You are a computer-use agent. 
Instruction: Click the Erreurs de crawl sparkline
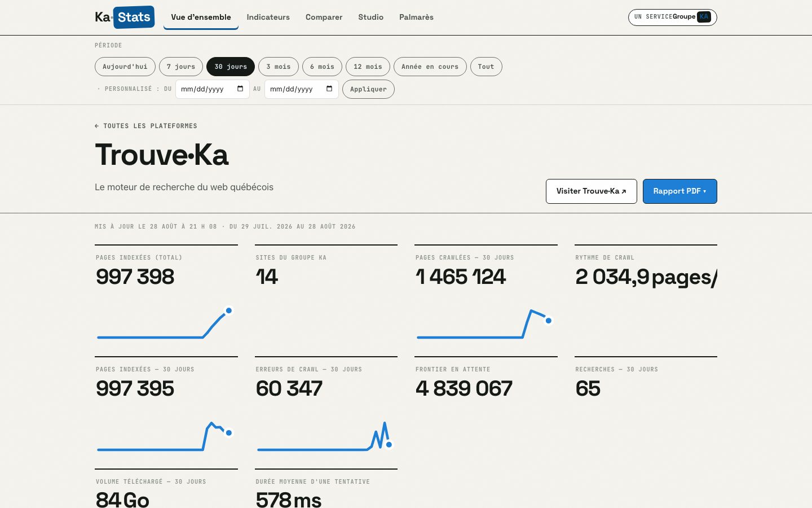tap(325, 436)
